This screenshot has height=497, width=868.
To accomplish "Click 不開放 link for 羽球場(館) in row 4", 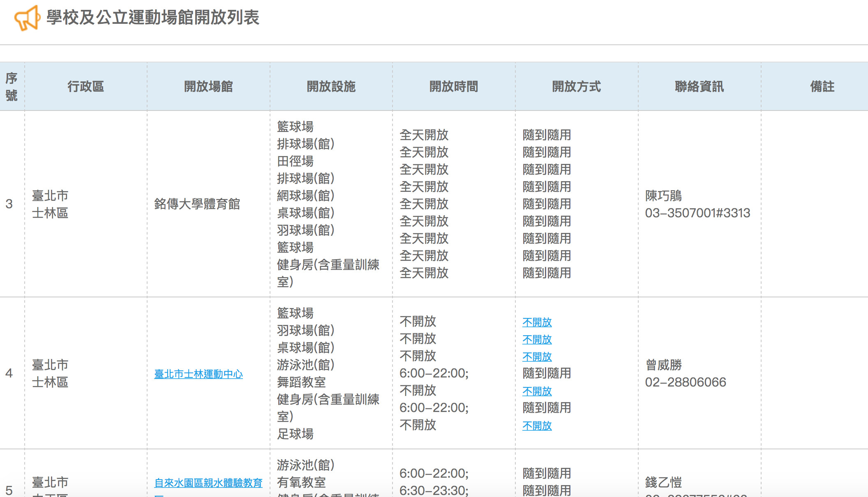I will point(537,339).
